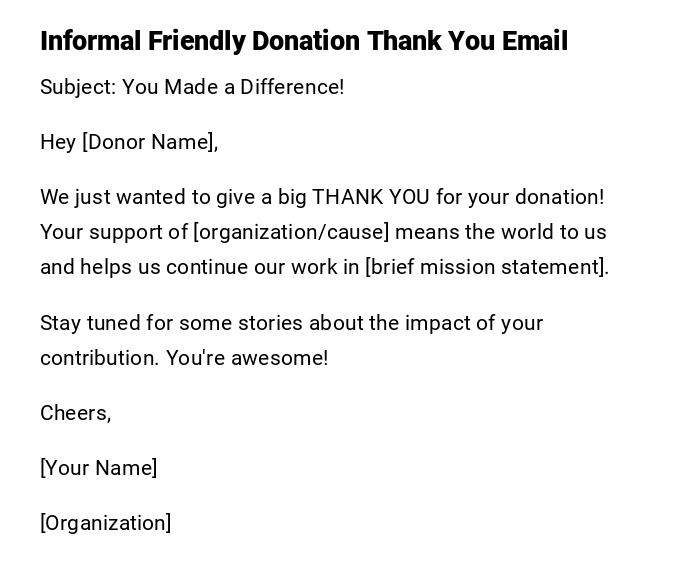Viewport: 700px width, 586px height.
Task: Click the word "Hey" in the greeting
Action: pos(58,142)
